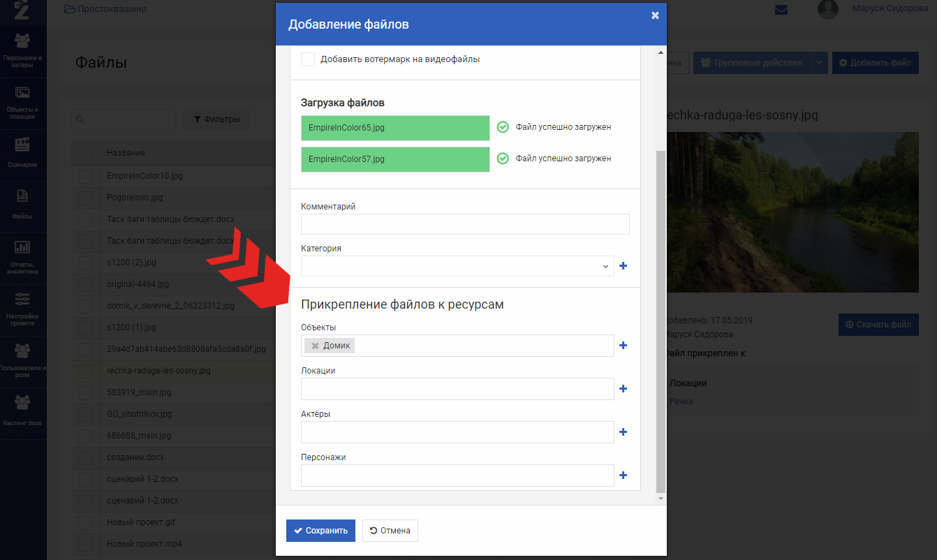
Task: Check the box for original-4464.jpg
Action: click(x=85, y=284)
